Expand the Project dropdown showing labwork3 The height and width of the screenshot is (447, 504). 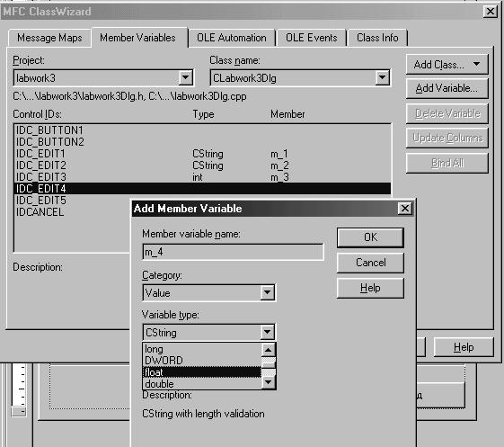(x=185, y=77)
